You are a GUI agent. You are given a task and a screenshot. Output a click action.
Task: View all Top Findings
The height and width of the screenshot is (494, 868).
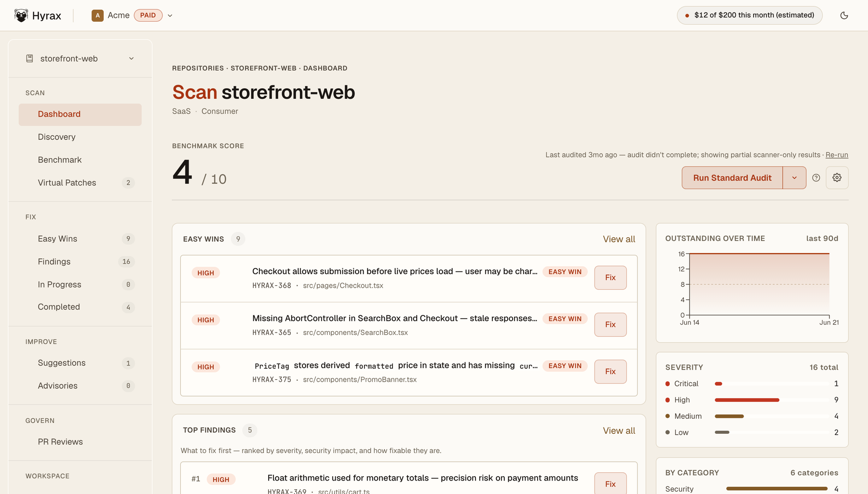[x=619, y=431]
